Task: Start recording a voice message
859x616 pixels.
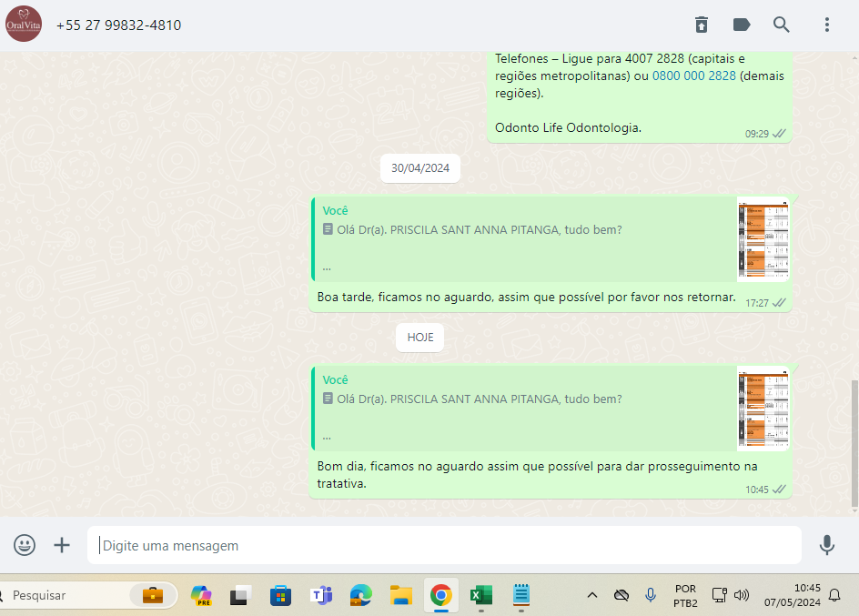Action: 826,545
